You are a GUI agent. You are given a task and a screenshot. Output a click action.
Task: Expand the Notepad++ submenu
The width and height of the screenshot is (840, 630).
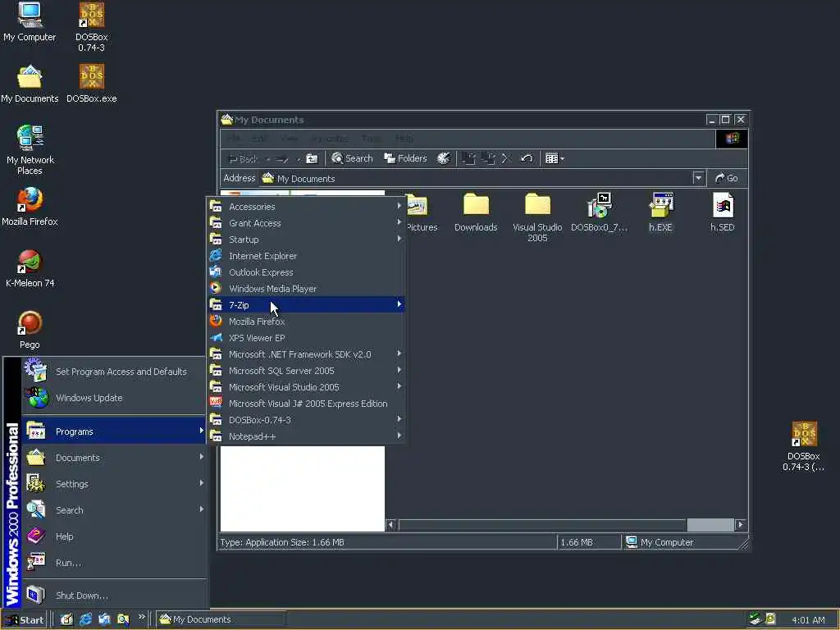[x=306, y=436]
